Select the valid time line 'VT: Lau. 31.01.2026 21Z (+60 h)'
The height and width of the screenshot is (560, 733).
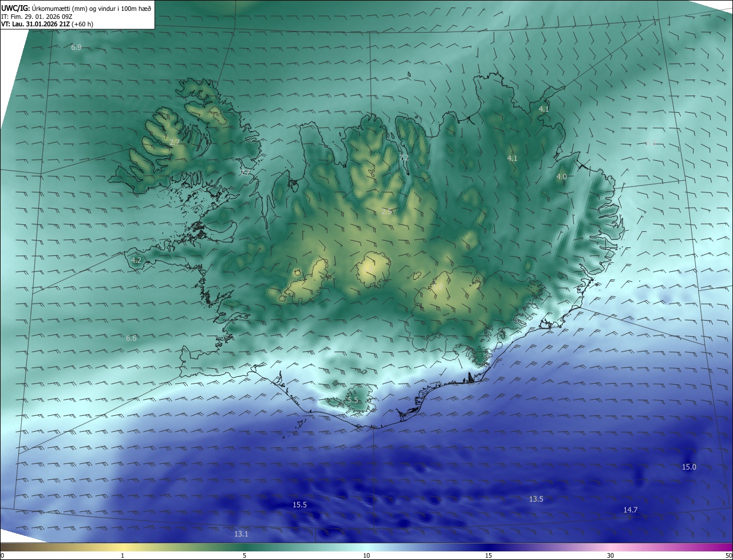pyautogui.click(x=46, y=24)
